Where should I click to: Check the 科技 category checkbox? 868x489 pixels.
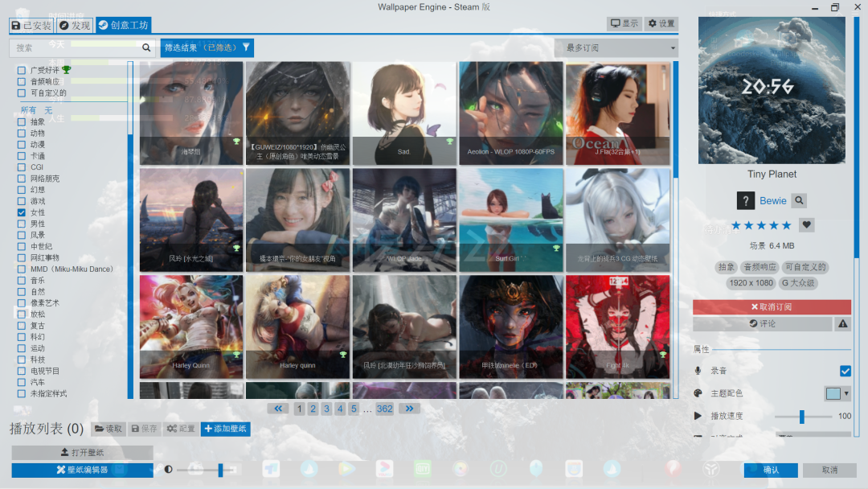point(21,360)
